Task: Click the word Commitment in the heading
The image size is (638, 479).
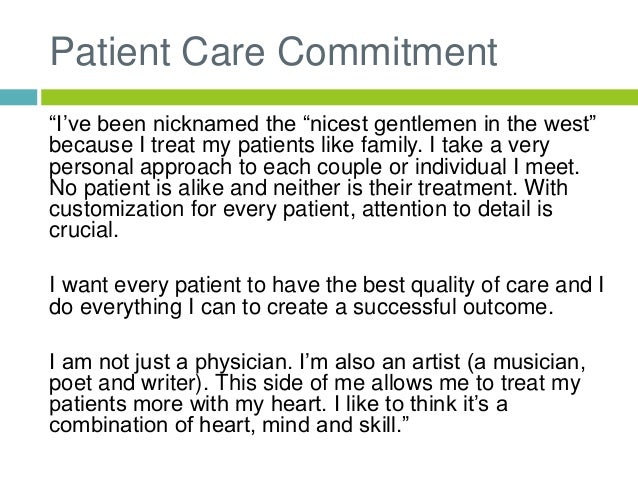Action: pos(387,52)
